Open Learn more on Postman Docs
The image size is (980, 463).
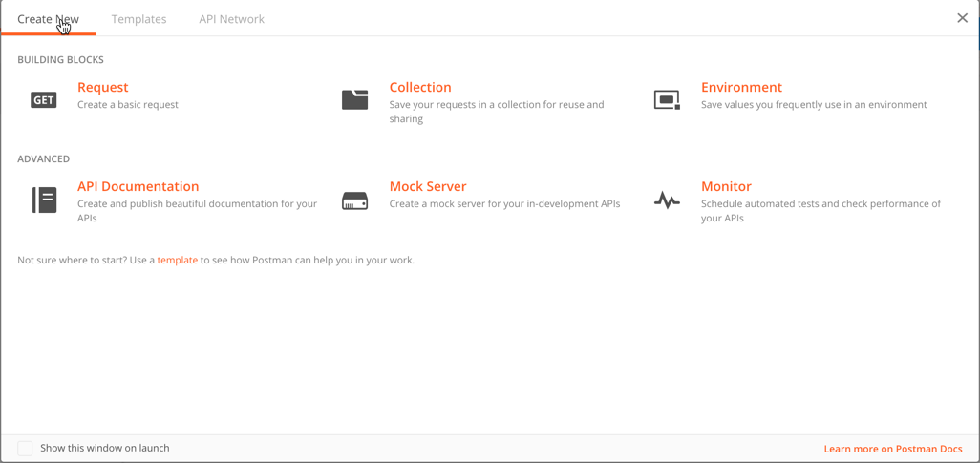(893, 449)
